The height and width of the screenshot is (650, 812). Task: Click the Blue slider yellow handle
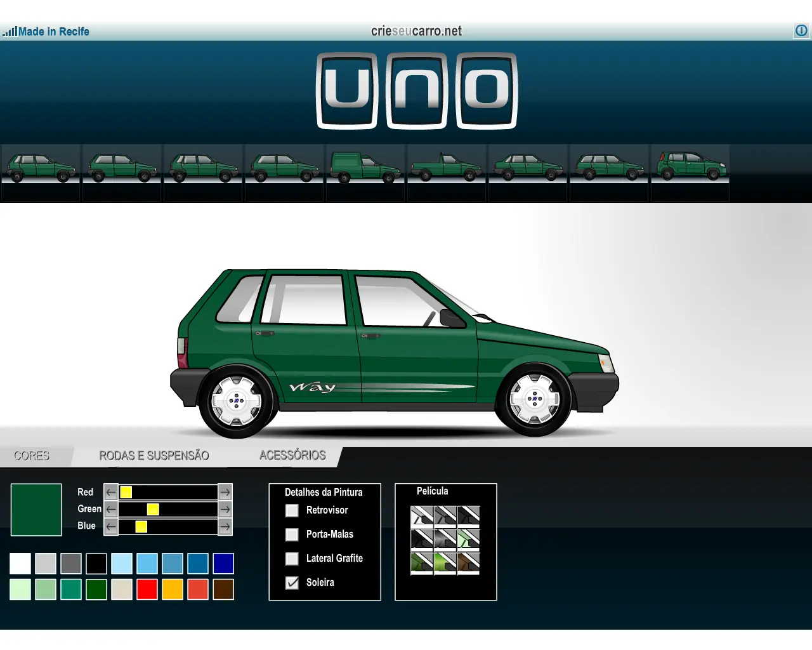coord(141,526)
